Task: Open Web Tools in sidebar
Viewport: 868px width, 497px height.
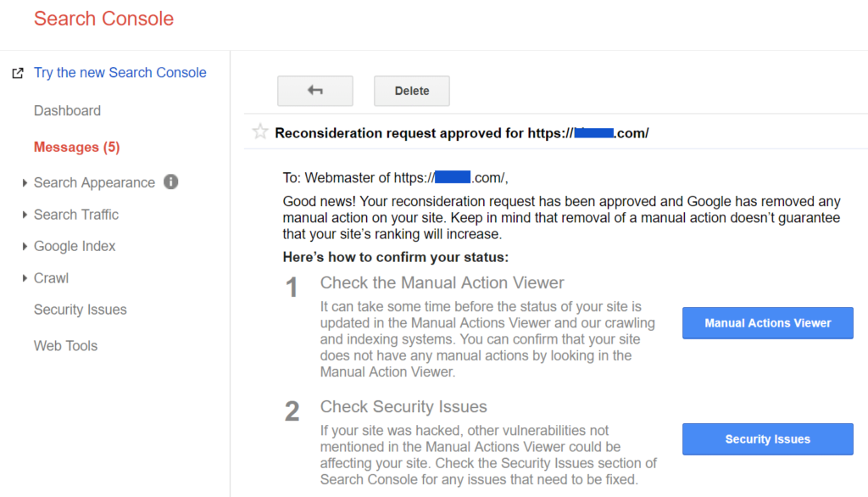Action: [x=65, y=345]
